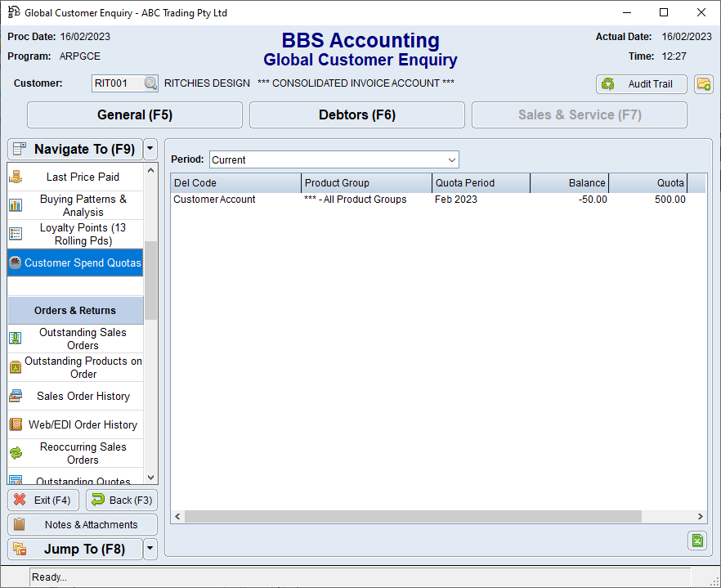Click the grid's horizontal scrollbar
The width and height of the screenshot is (721, 588).
(x=413, y=517)
